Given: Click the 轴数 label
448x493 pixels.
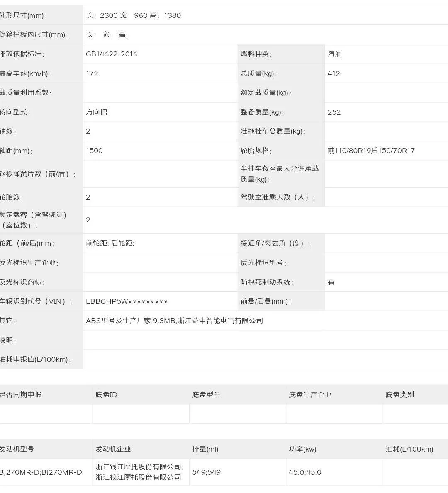Looking at the screenshot, I should tap(8, 132).
